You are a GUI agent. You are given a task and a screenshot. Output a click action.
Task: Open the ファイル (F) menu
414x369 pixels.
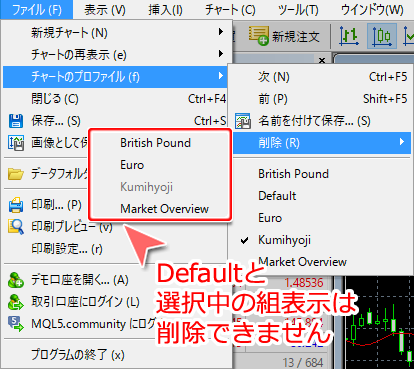36,9
